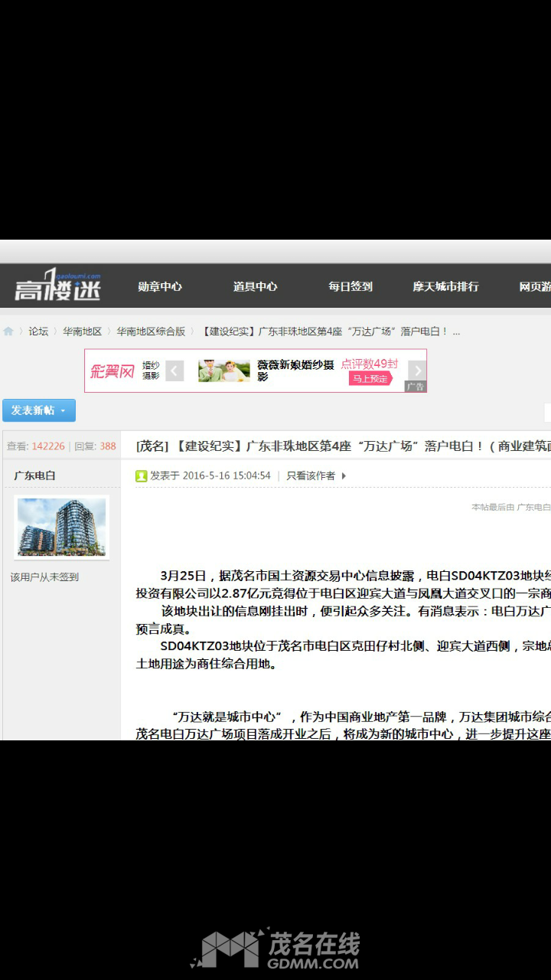Screen dimensions: 551x980
Task: Click the green post author icon
Action: point(141,476)
